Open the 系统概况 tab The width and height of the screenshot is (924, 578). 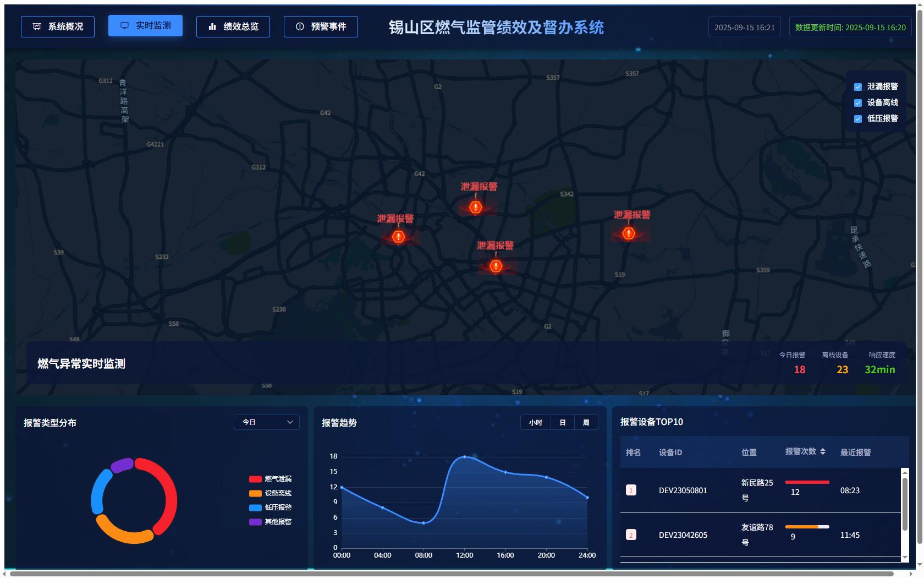58,26
